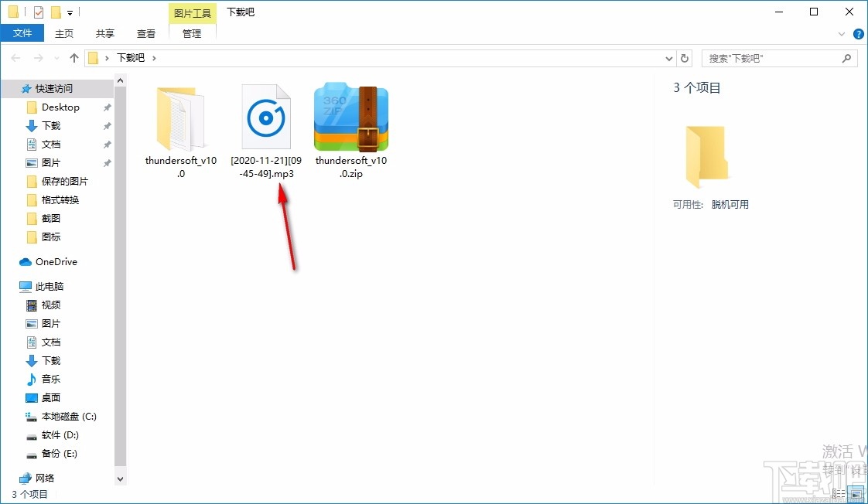Open the quick access toolbar customize dropdown

tap(70, 12)
